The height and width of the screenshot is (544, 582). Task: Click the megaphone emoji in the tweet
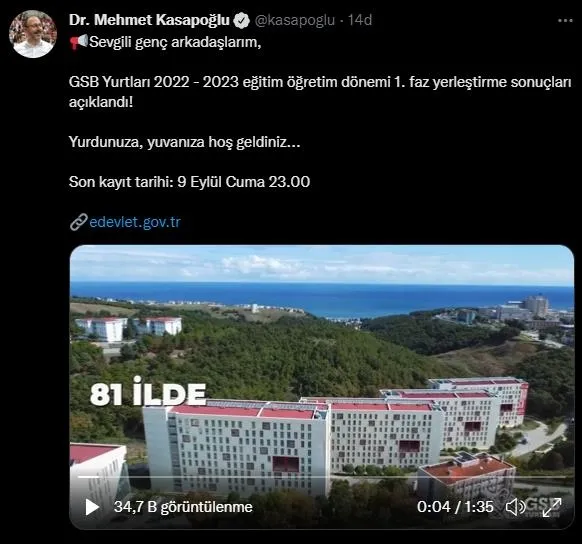[x=78, y=42]
